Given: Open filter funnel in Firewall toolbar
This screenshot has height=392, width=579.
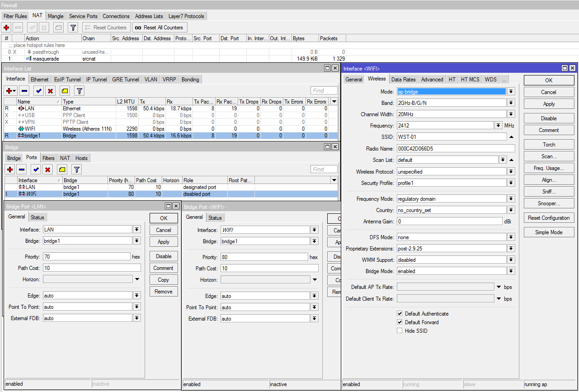Looking at the screenshot, I should click(73, 28).
